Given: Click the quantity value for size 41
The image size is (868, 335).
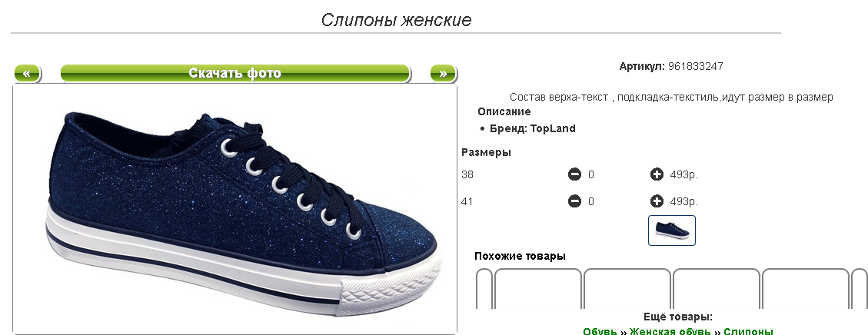Looking at the screenshot, I should (591, 201).
